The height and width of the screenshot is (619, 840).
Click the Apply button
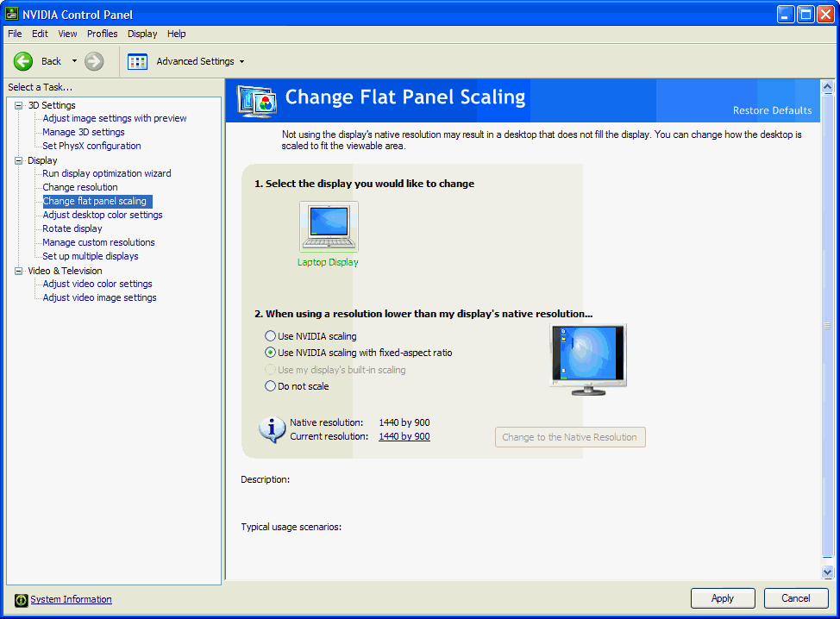723,598
